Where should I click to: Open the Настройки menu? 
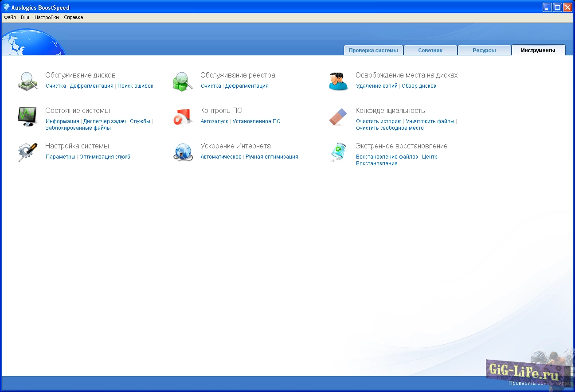[47, 18]
